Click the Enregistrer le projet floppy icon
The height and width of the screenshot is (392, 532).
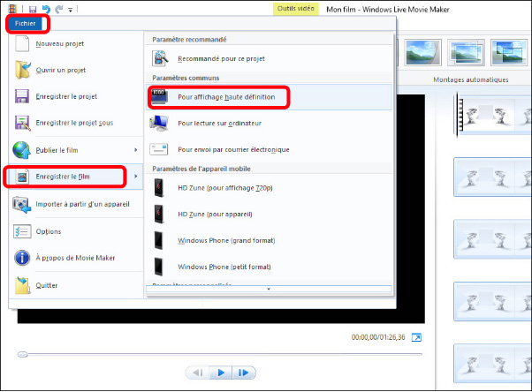click(22, 96)
